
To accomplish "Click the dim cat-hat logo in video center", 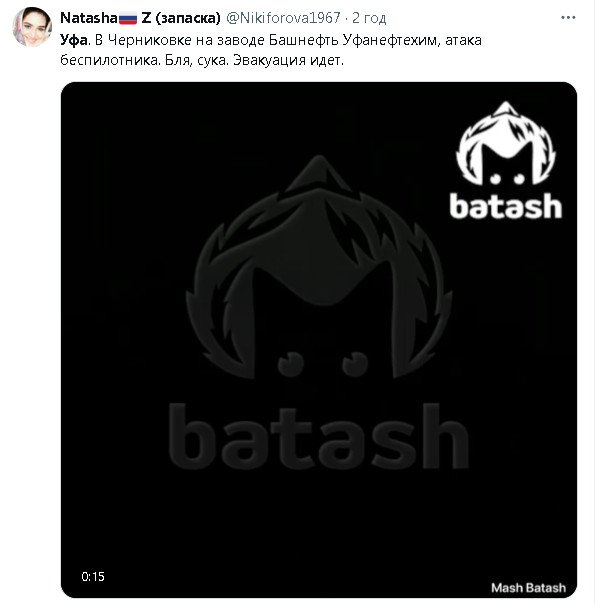I will 319,266.
